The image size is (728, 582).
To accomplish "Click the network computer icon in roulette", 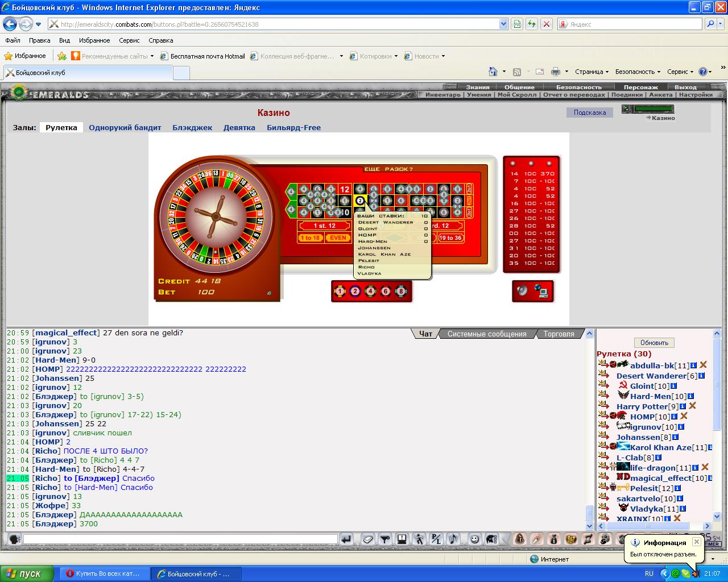I will pyautogui.click(x=541, y=292).
